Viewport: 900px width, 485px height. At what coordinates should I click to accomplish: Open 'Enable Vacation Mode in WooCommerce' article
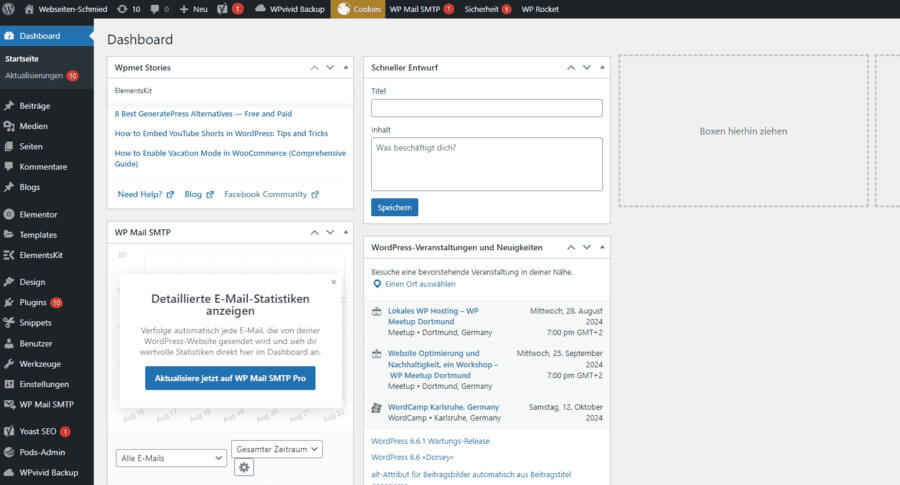[230, 158]
